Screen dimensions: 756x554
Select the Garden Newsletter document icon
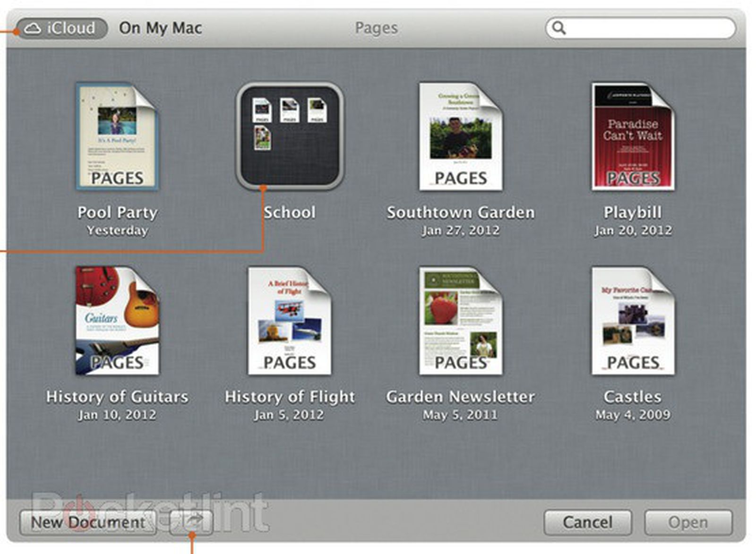click(x=460, y=321)
